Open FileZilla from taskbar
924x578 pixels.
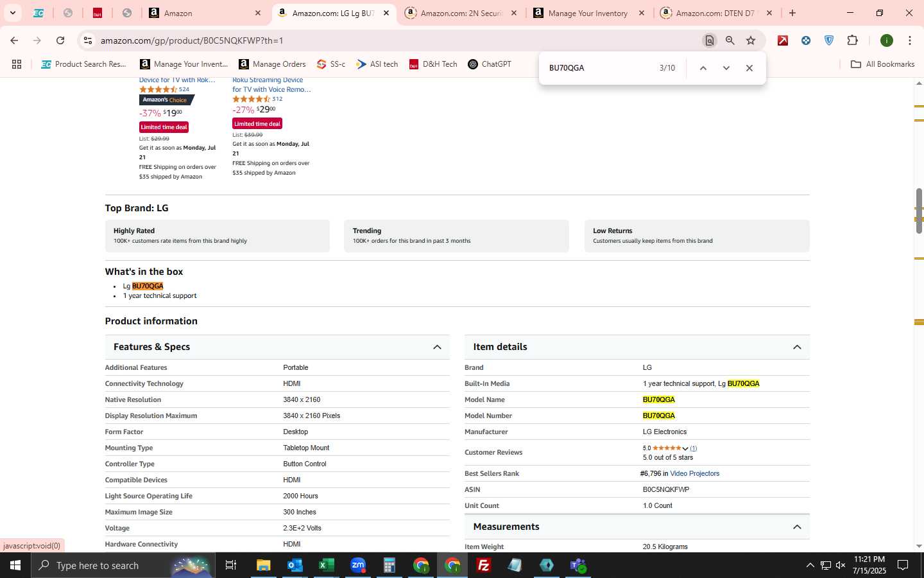pos(484,565)
